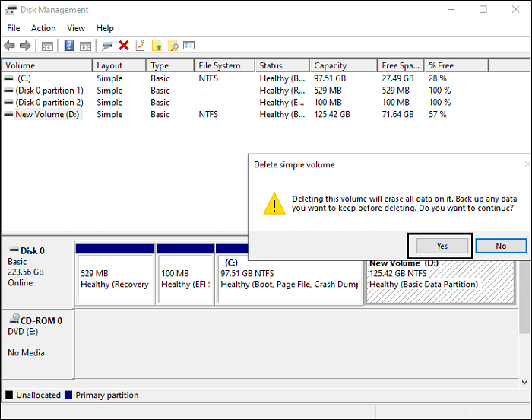532x420 pixels.
Task: Click the folder with green arrow icon
Action: pyautogui.click(x=157, y=46)
